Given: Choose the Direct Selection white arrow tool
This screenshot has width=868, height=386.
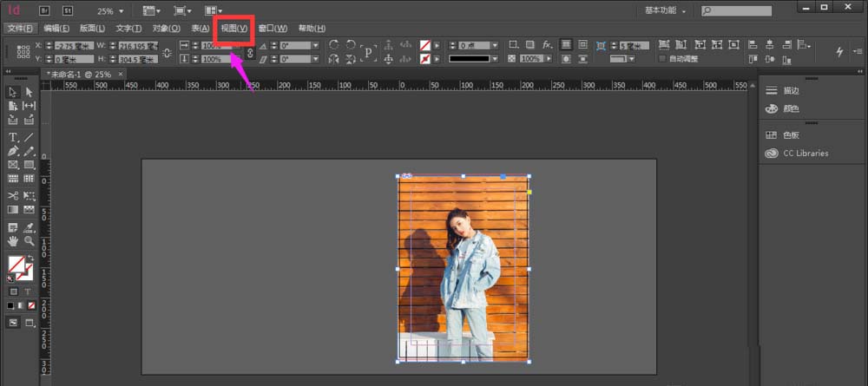Looking at the screenshot, I should click(30, 93).
